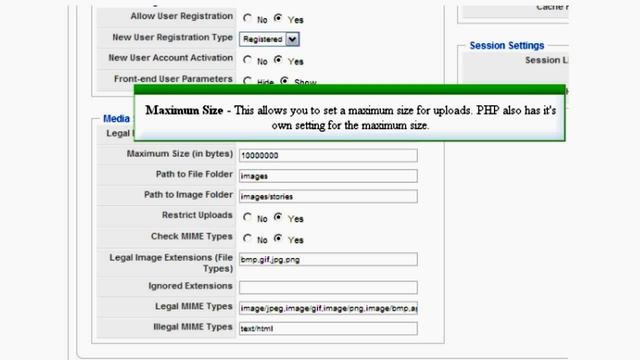Open New User Registration Type dropdown

[269, 39]
